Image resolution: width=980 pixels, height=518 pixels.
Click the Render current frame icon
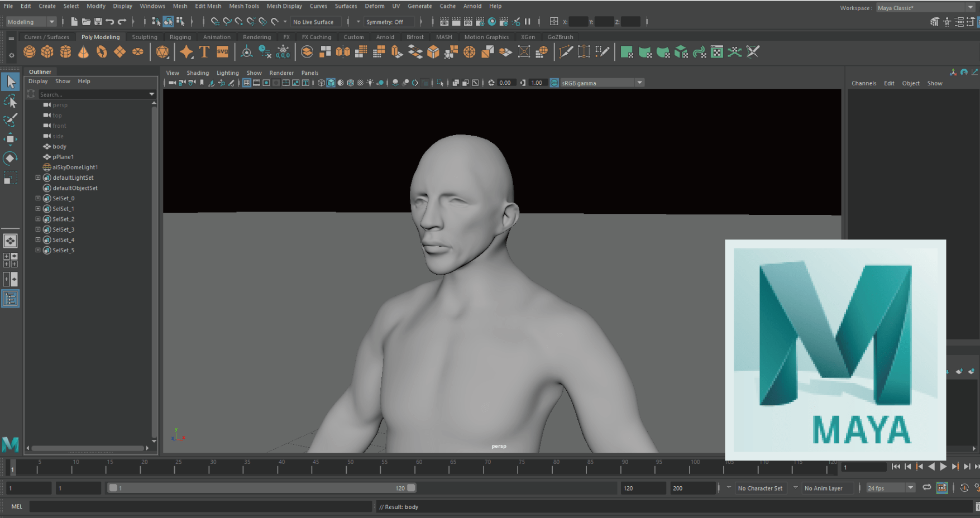point(456,22)
